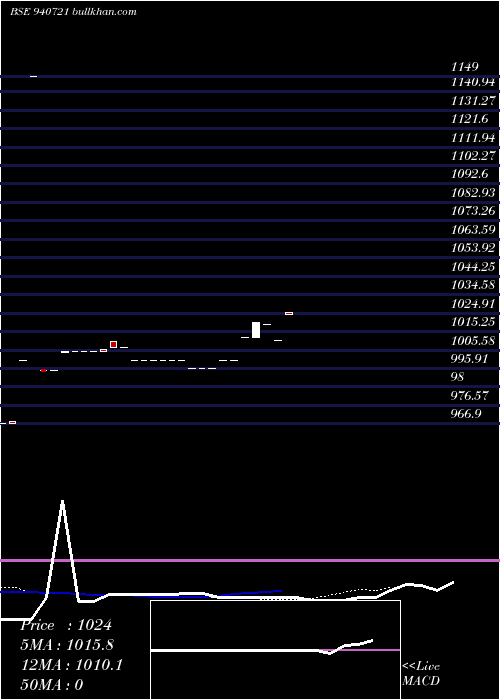This screenshot has width=500, height=700.
Task: Click the red candle at 966.9 level
Action: 12,422
